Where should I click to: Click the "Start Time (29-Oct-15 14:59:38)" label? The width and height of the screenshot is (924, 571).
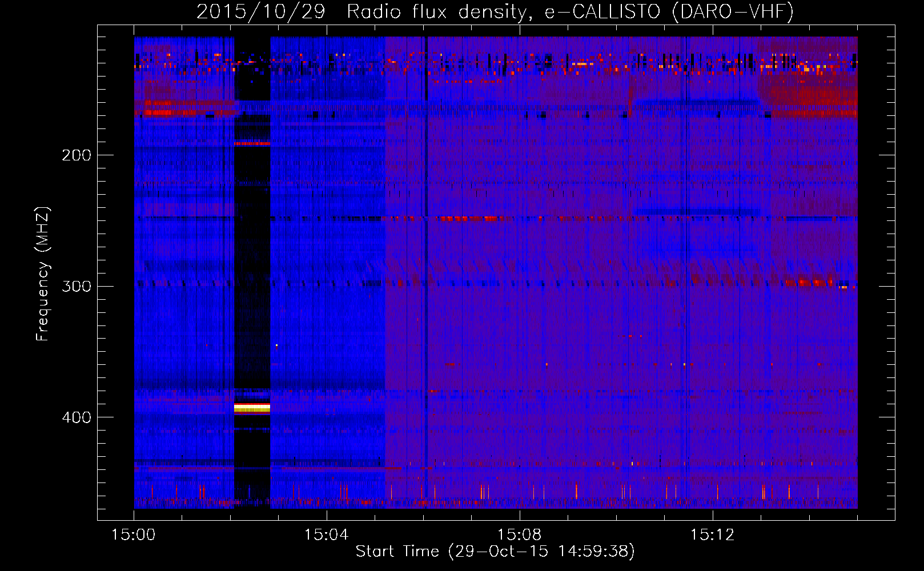(495, 551)
